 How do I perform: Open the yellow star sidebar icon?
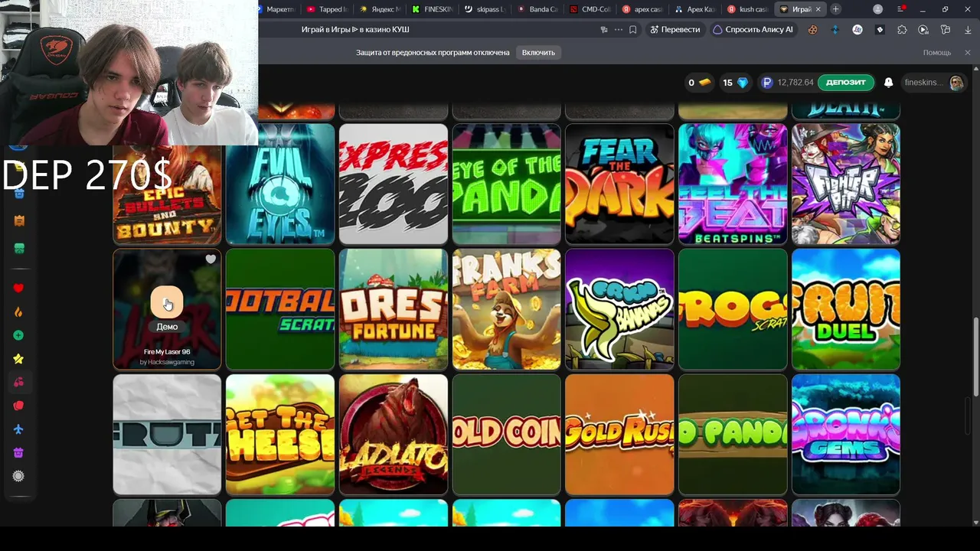[x=18, y=359]
